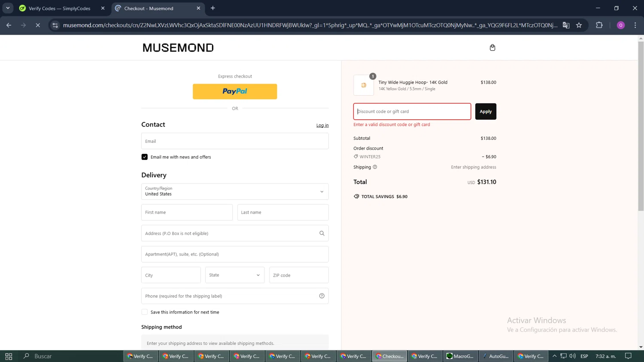Click the 7:32 a. m. taskbar clock
Image resolution: width=644 pixels, height=362 pixels.
coord(606,356)
